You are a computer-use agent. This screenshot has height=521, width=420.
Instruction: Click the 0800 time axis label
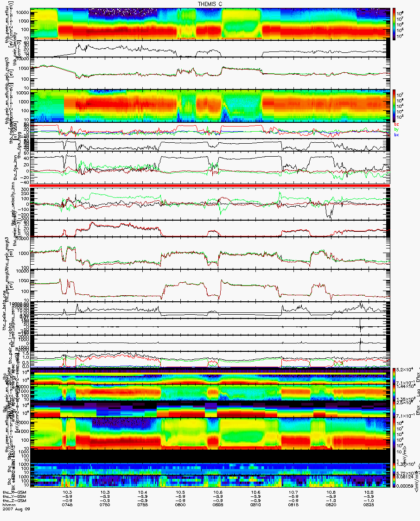click(180, 505)
